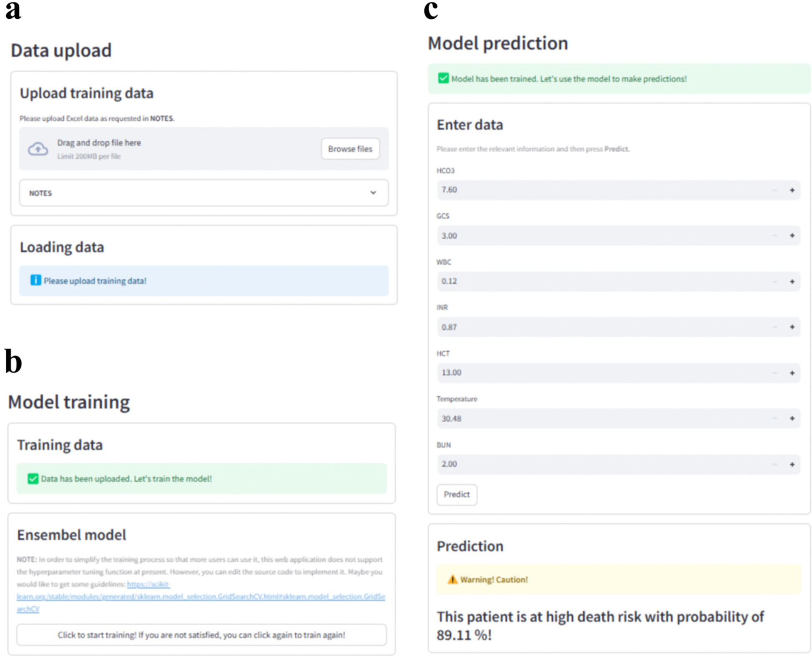812x657 pixels.
Task: Click the GCS number input field
Action: (602, 236)
